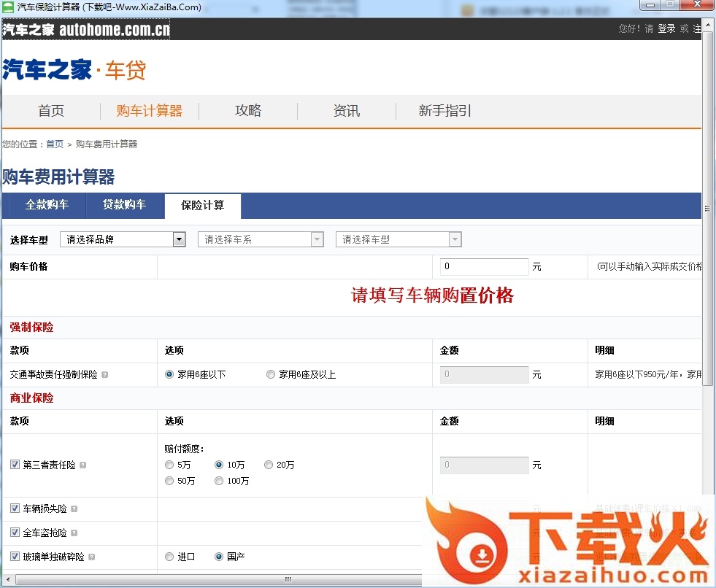Click the help icon beside 全车盗抢险
This screenshot has height=588, width=716.
tap(74, 533)
